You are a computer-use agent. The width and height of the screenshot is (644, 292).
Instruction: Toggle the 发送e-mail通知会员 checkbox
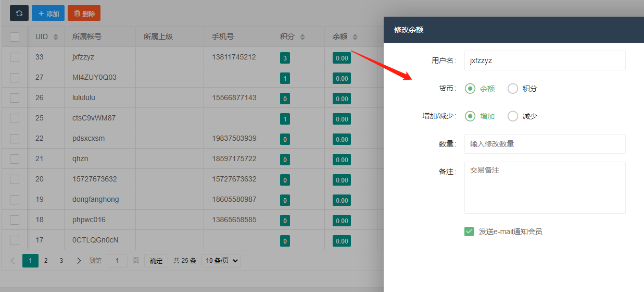pos(469,232)
